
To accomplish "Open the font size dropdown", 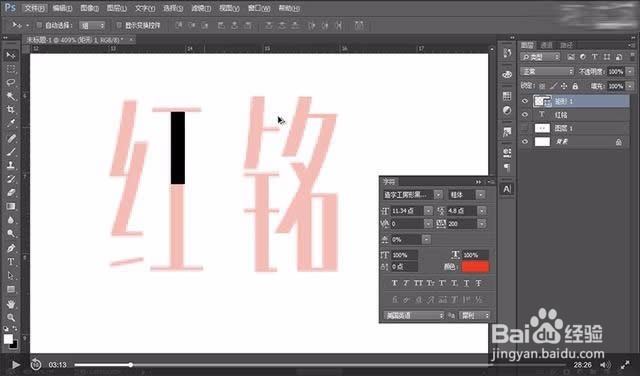I will click(x=428, y=211).
